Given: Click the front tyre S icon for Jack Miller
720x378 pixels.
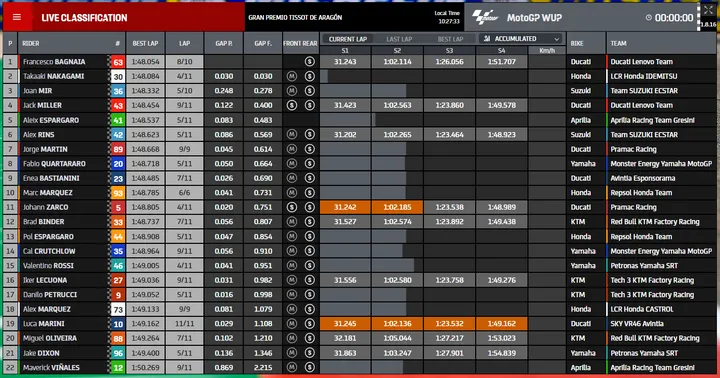Looking at the screenshot, I should (x=292, y=105).
